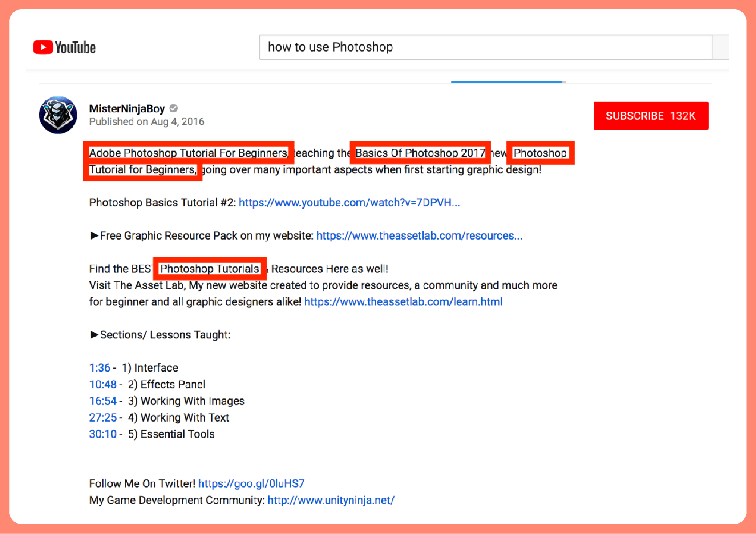The image size is (756, 534).
Task: Open the goo.gl Twitter link
Action: point(251,484)
